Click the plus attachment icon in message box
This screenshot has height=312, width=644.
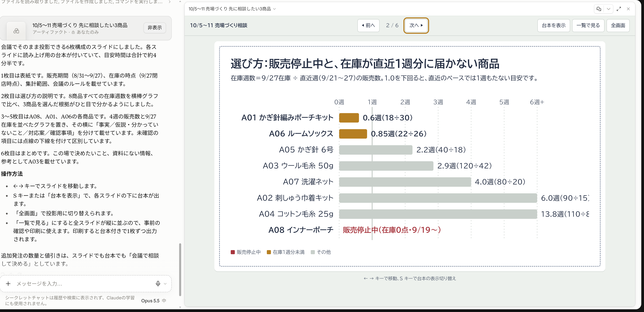click(x=8, y=284)
